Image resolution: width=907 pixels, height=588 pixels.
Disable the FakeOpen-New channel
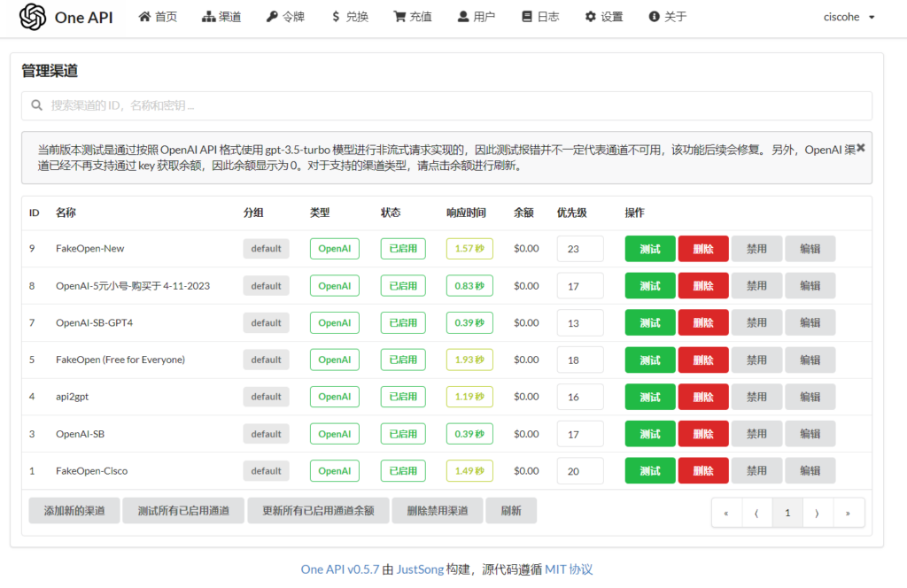[x=756, y=249]
